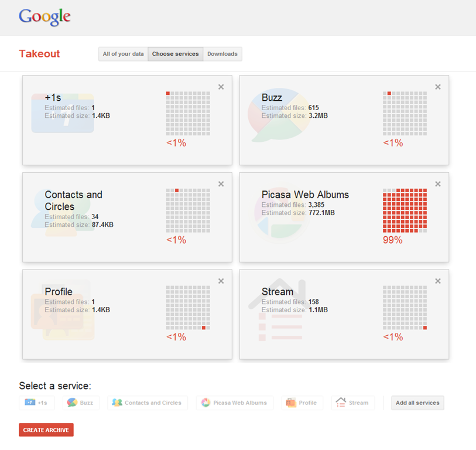Switch to All of your data tab
This screenshot has width=476, height=450.
coord(123,54)
